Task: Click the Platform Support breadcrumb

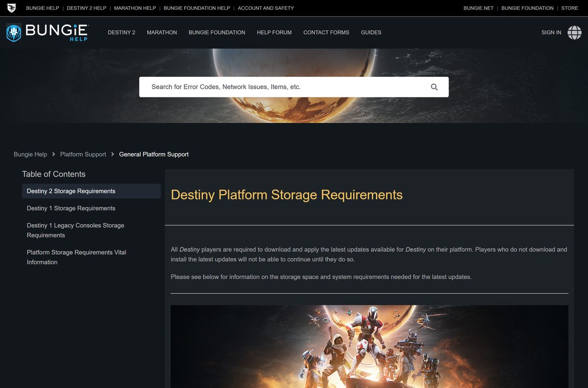Action: click(x=83, y=154)
